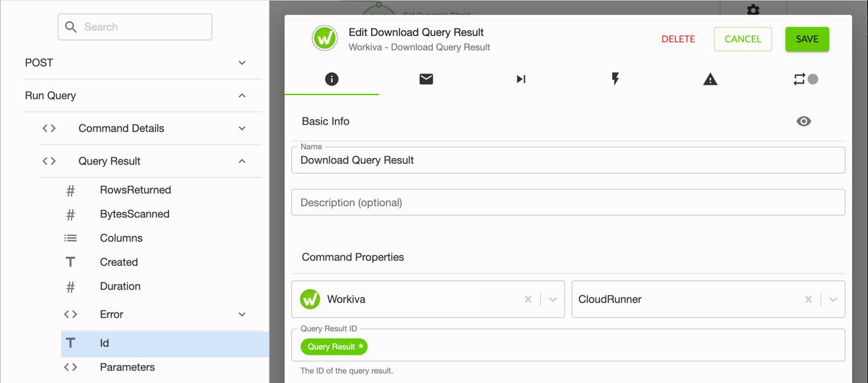Click the Columns list icon
This screenshot has height=383, width=868.
71,238
